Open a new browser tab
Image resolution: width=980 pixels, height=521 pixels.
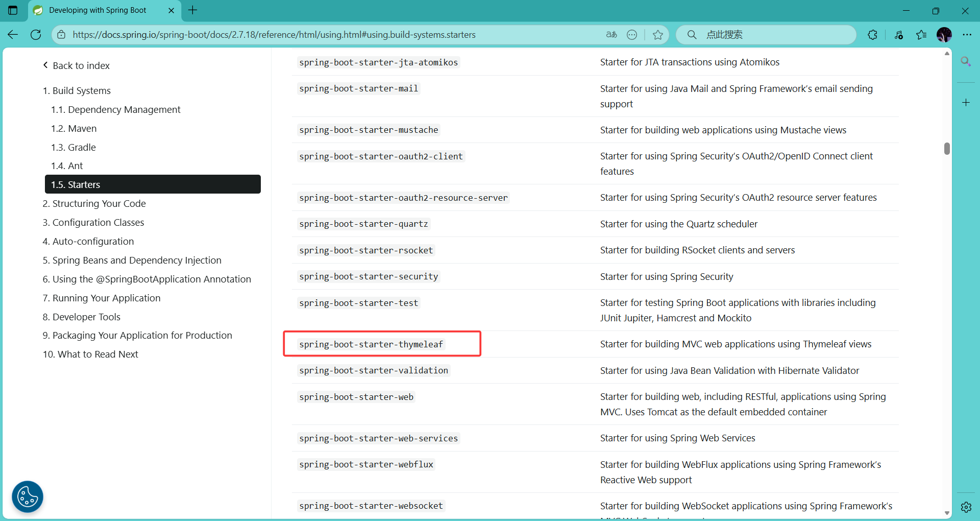(x=192, y=10)
